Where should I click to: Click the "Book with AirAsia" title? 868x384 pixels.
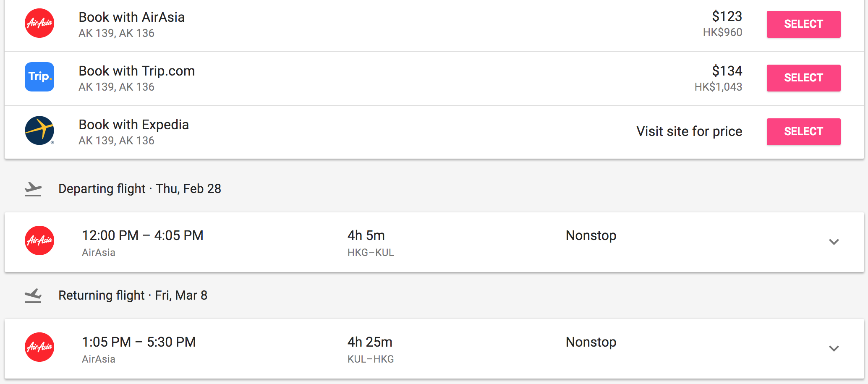(x=132, y=17)
